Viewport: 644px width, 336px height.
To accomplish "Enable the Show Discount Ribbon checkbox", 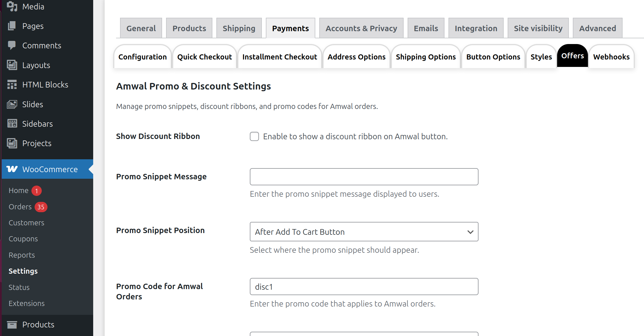I will [254, 136].
